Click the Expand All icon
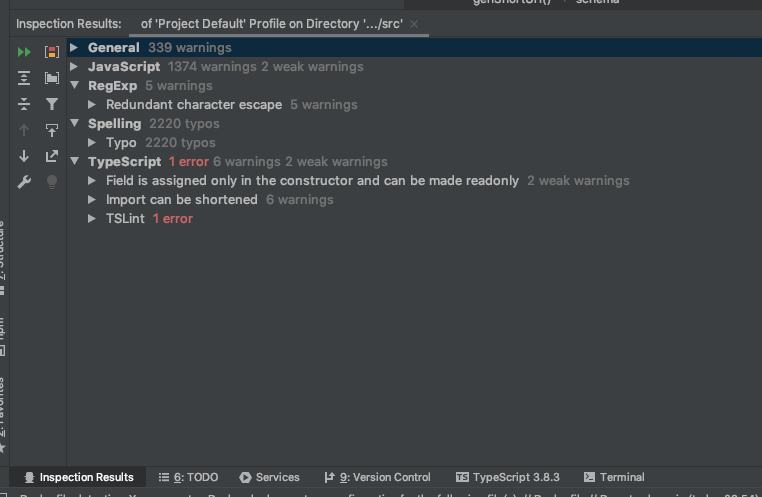This screenshot has height=497, width=762. [x=24, y=78]
